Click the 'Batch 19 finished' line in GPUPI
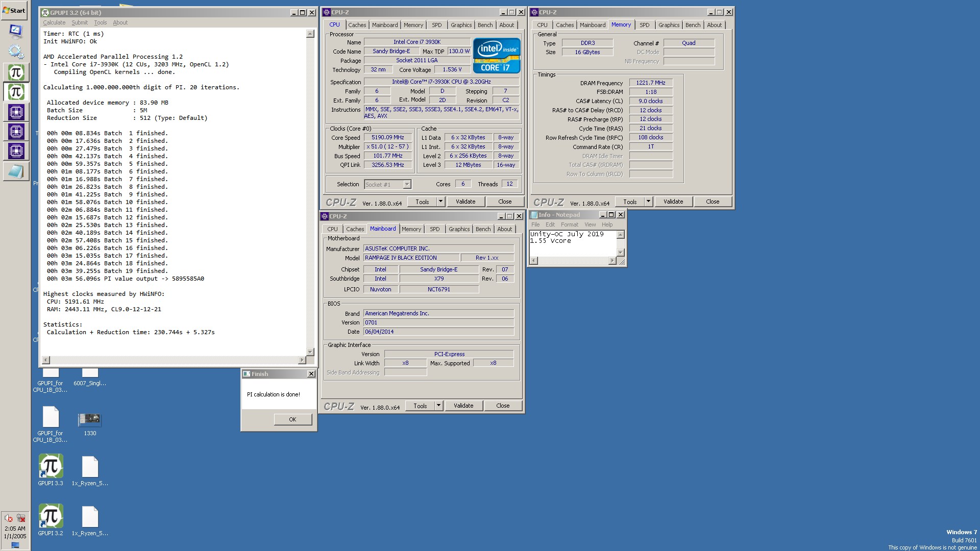The width and height of the screenshot is (980, 551). 107,271
